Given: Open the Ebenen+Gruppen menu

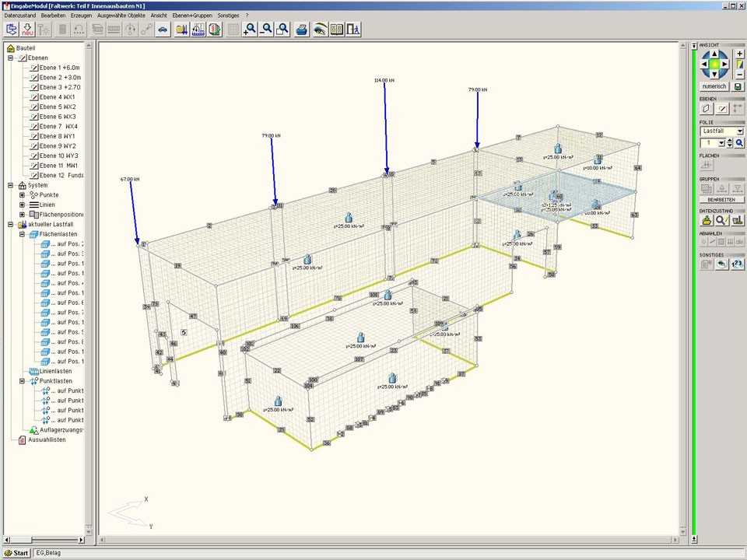Looking at the screenshot, I should (x=193, y=16).
